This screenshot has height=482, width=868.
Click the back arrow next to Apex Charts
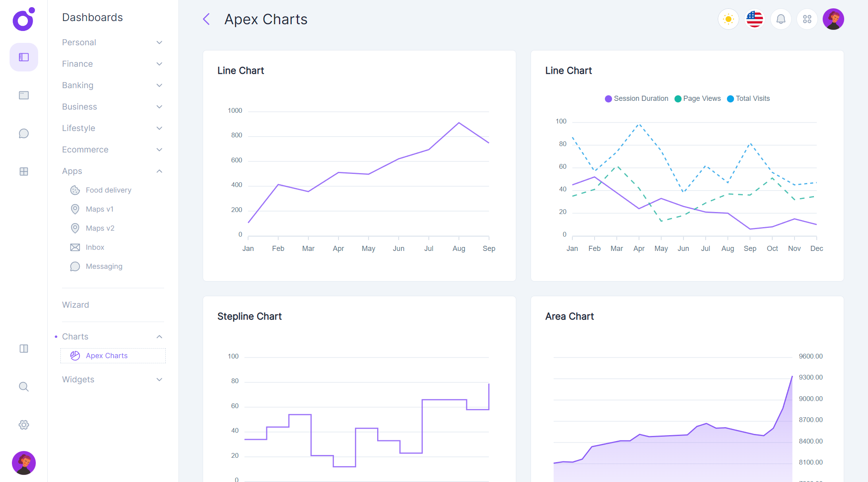(x=206, y=19)
